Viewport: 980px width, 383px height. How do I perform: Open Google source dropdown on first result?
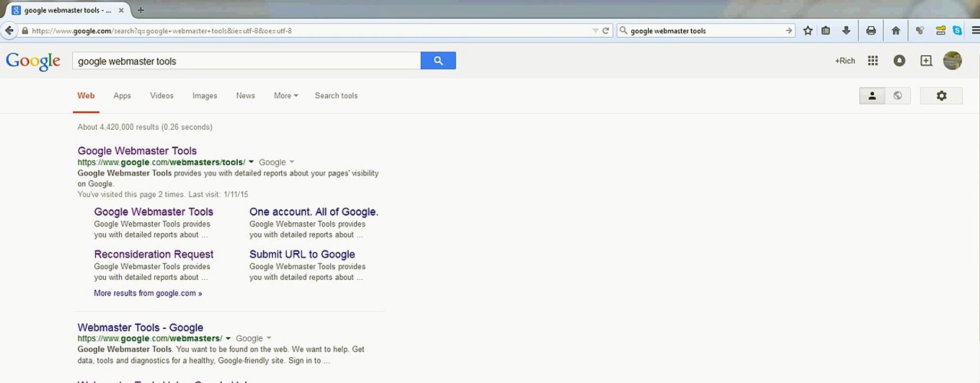(x=277, y=162)
